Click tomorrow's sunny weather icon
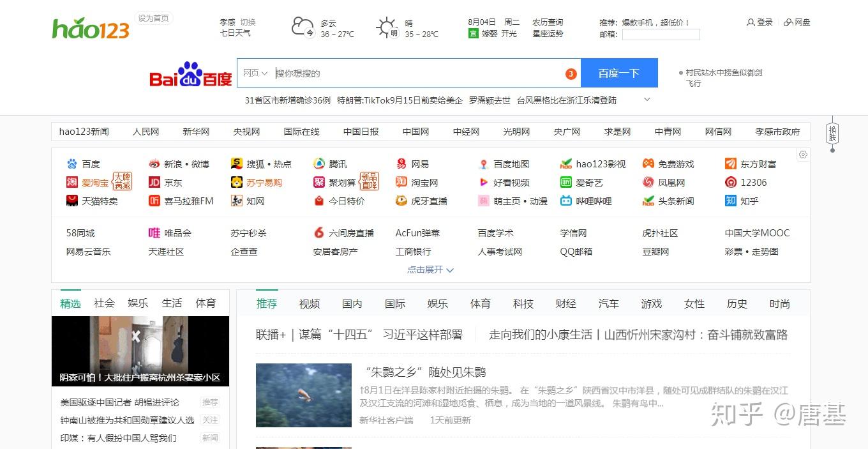 click(387, 28)
